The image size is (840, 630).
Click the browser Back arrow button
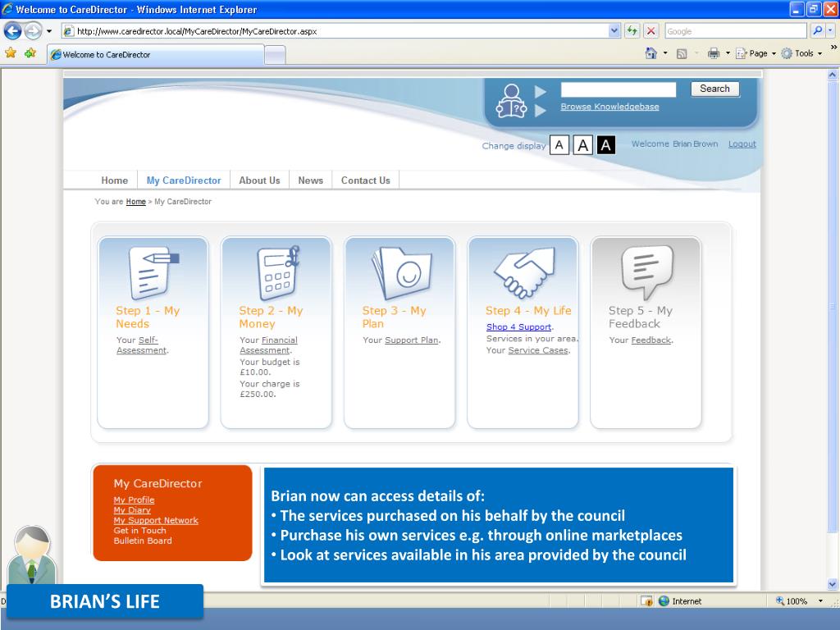(x=13, y=31)
